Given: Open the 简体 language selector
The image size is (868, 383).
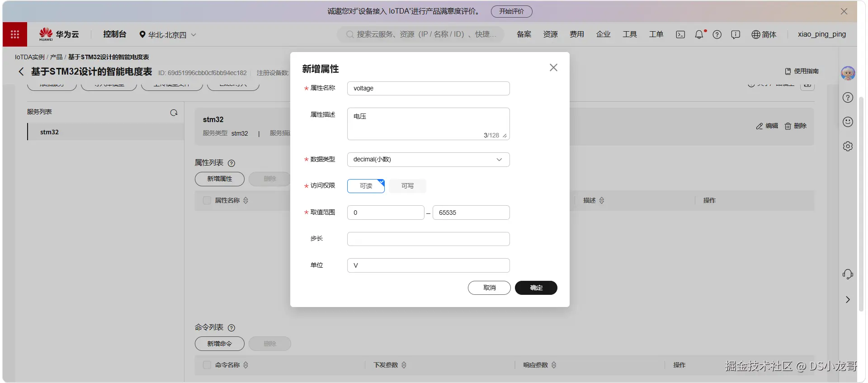Looking at the screenshot, I should point(764,34).
